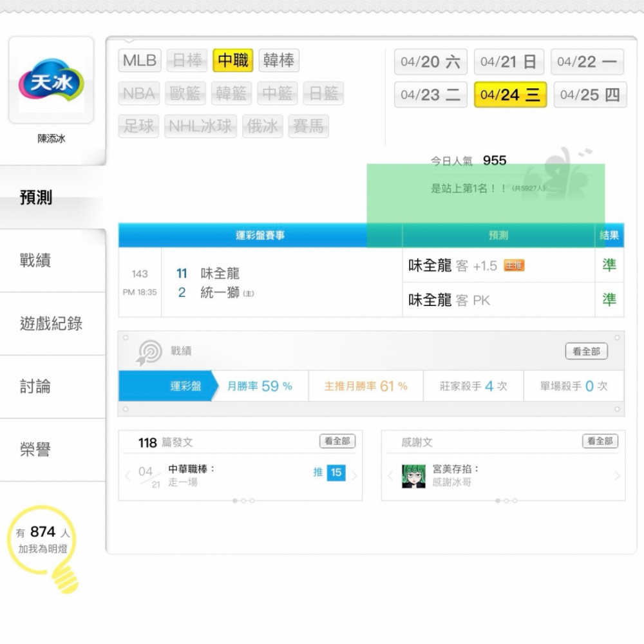Image resolution: width=644 pixels, height=644 pixels.
Task: Select third thank-you pagination dot
Action: point(515,500)
